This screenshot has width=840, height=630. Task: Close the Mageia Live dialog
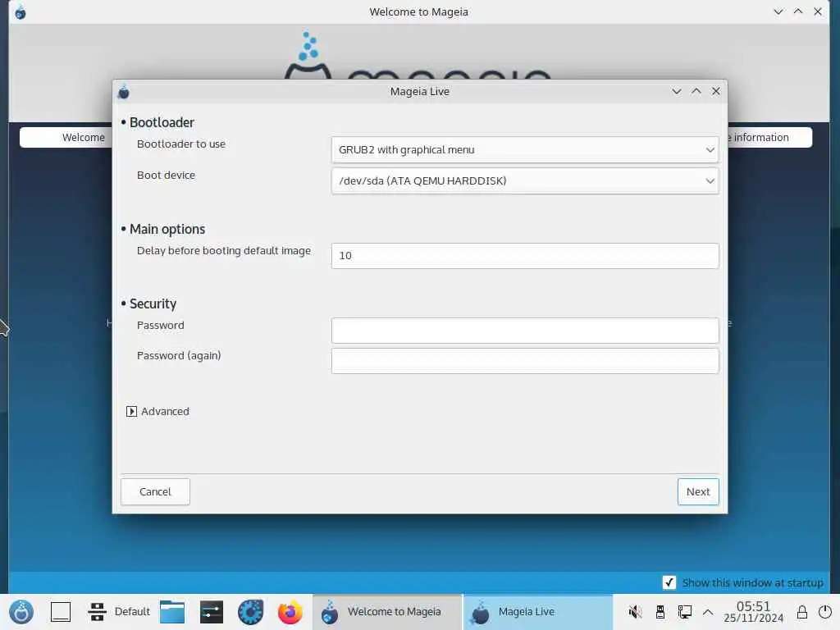[x=715, y=92]
